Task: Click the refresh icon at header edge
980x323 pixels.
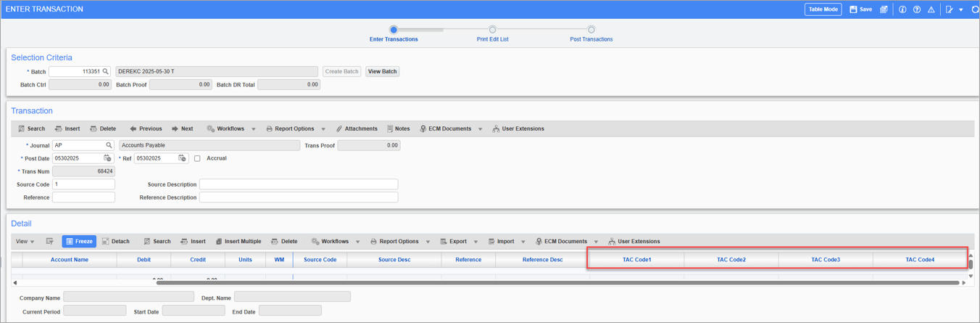Action: (x=975, y=9)
